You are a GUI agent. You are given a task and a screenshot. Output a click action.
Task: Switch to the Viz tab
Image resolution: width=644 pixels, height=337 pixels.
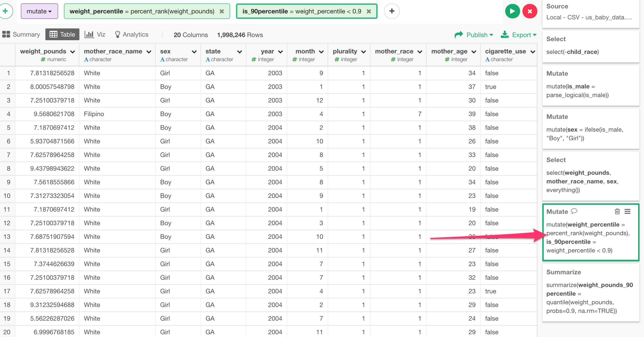tap(95, 35)
